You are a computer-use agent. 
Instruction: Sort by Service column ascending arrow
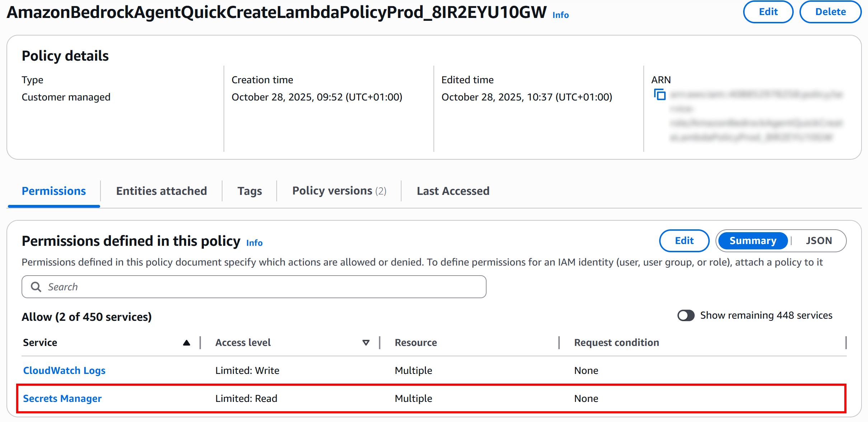pos(186,343)
